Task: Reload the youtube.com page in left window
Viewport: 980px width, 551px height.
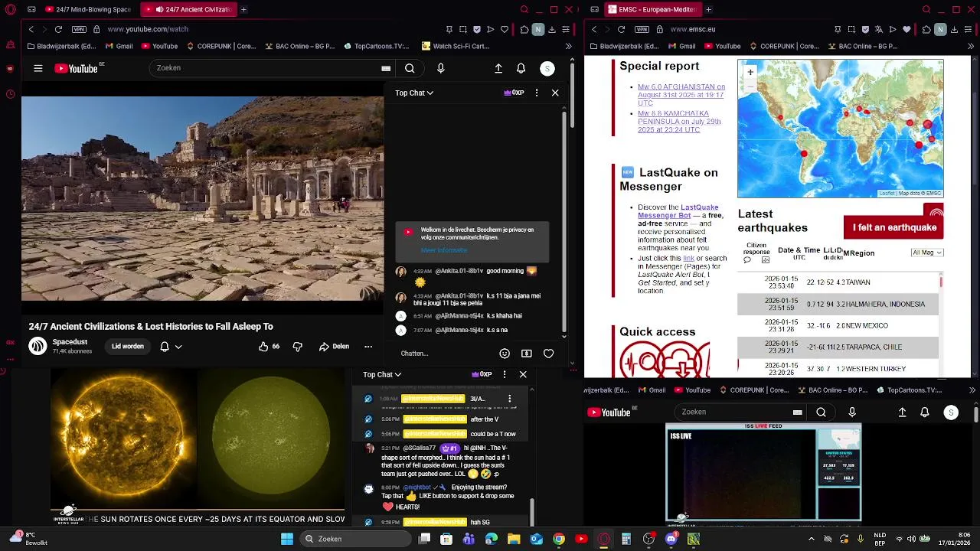Action: (58, 29)
